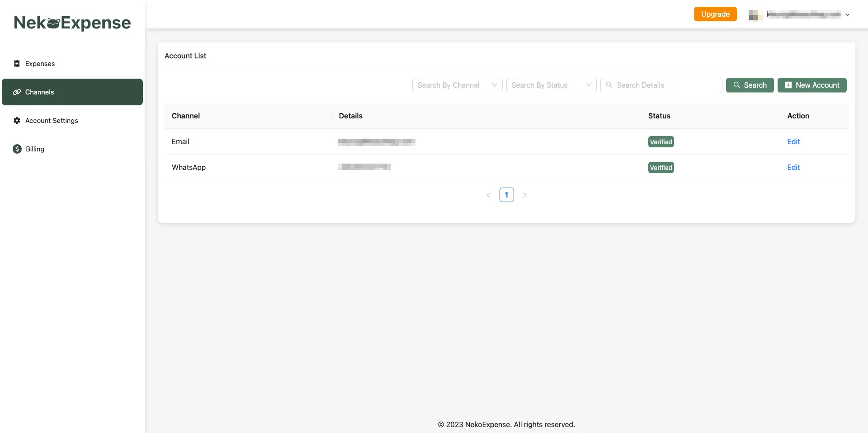
Task: Click the Billing dollar icon
Action: click(x=17, y=149)
